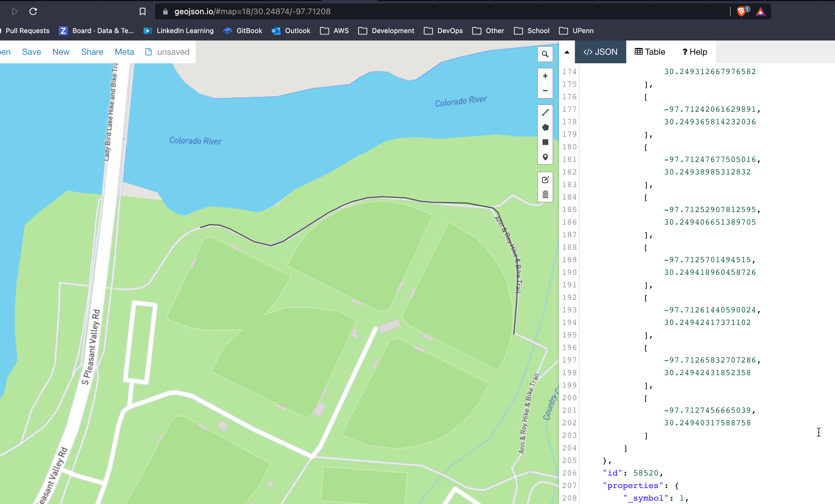
Task: Expand the Other bookmarks folder
Action: (488, 31)
